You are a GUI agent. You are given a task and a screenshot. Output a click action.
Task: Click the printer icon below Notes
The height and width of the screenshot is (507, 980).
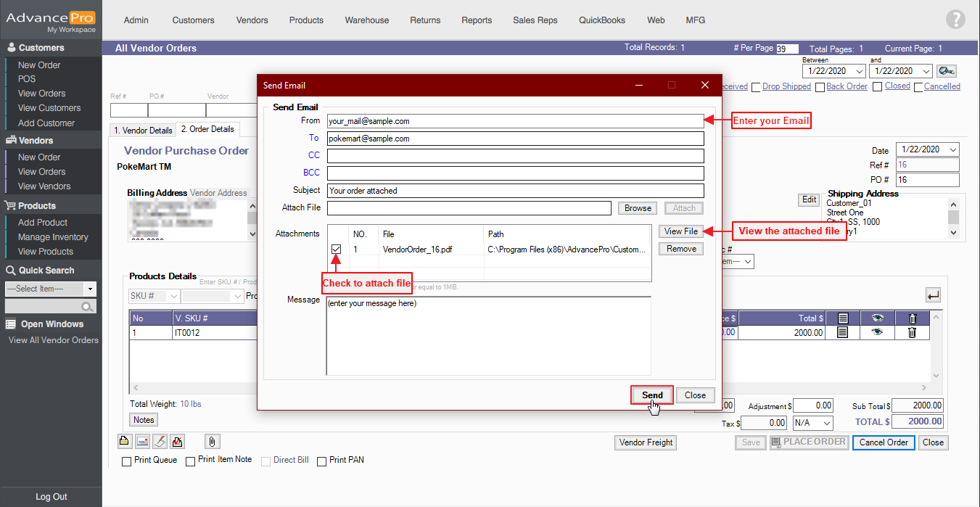click(x=124, y=441)
